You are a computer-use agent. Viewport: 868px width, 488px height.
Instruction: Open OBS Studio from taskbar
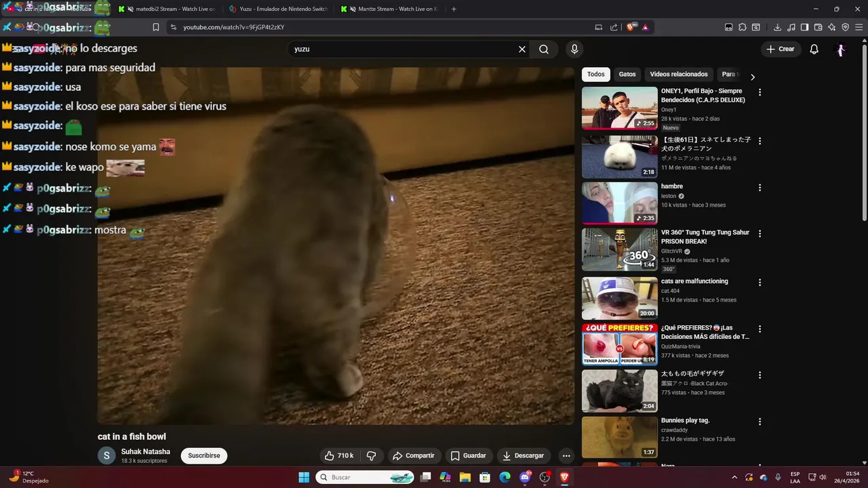coord(545,477)
